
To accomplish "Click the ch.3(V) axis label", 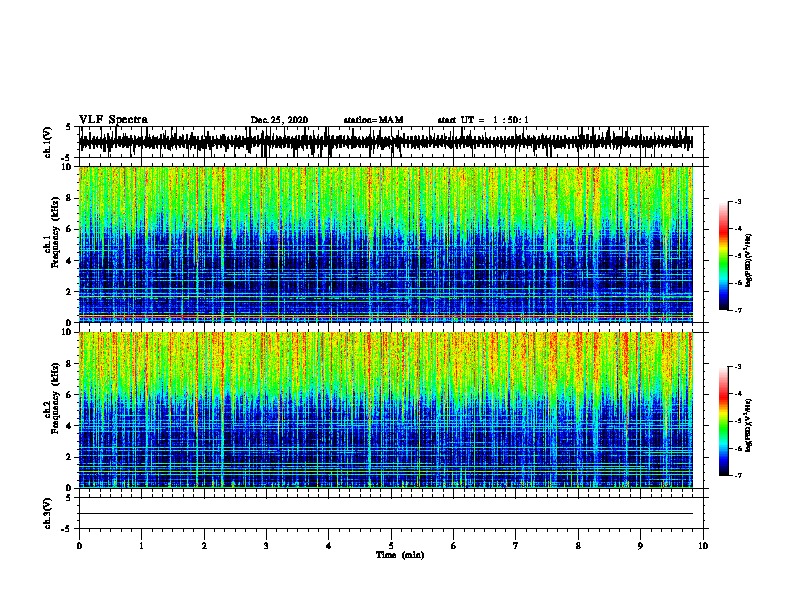I will coord(47,513).
